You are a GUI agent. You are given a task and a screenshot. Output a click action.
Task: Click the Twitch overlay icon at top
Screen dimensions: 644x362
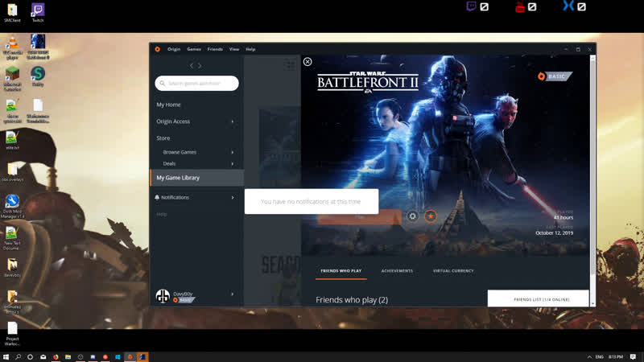coord(471,6)
